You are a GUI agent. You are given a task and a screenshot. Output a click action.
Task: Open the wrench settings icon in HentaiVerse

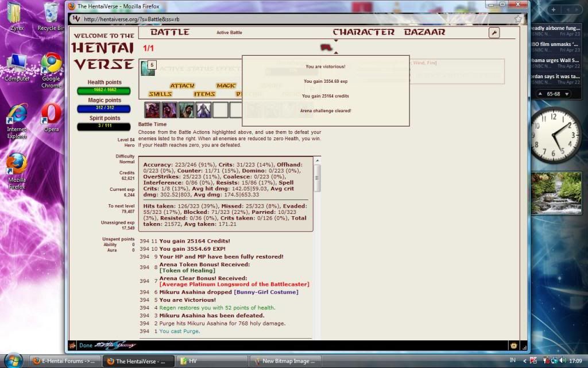click(x=494, y=33)
